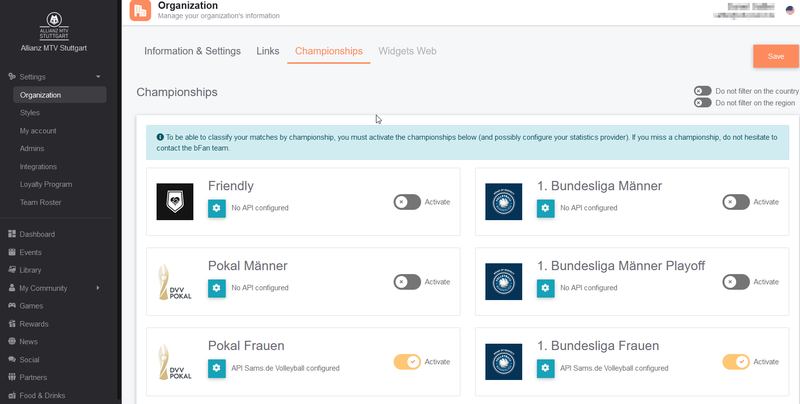Click the gear icon for 1. Bundesliga Frauen
This screenshot has width=800, height=404.
pos(545,368)
